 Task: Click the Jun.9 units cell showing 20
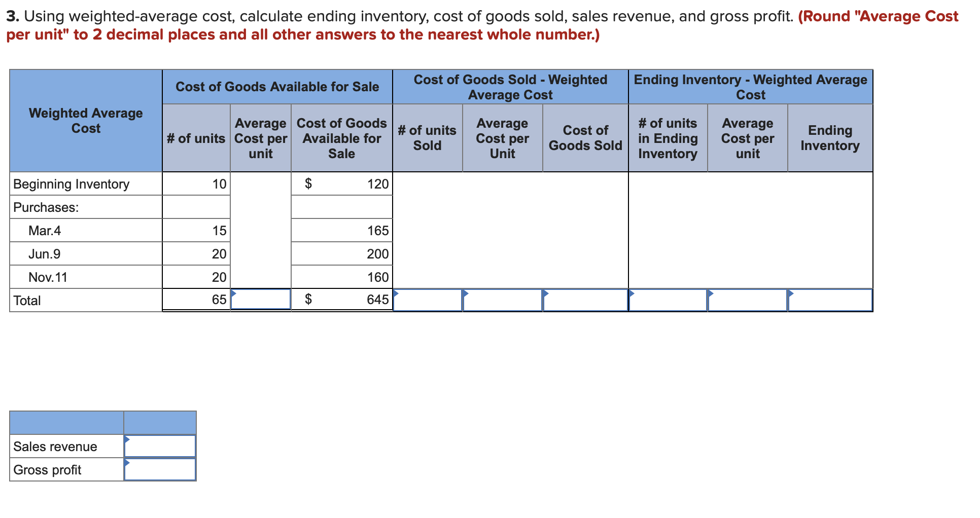[196, 253]
